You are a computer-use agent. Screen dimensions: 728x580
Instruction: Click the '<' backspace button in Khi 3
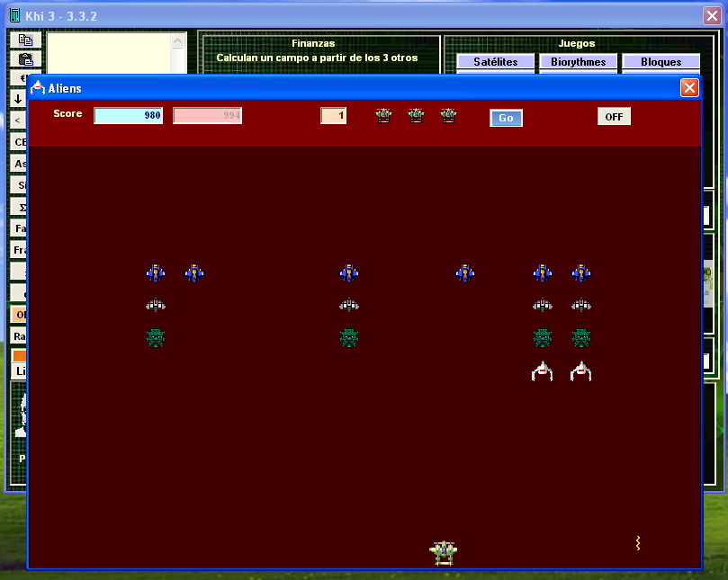click(x=18, y=120)
